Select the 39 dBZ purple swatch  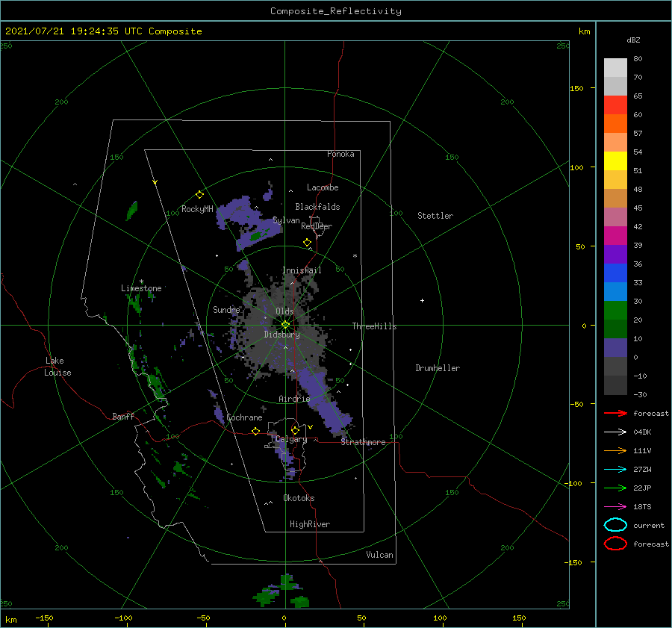click(615, 254)
